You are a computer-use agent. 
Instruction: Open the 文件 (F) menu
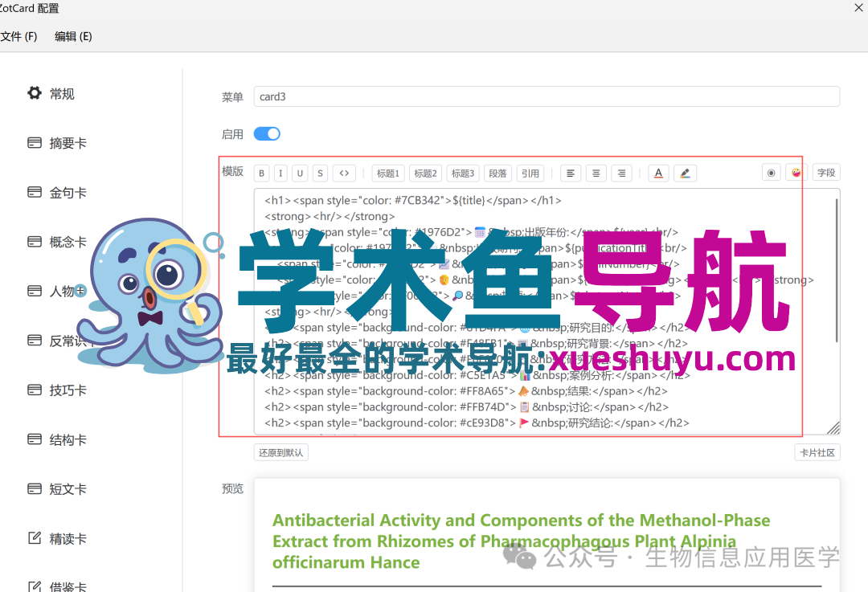(x=18, y=36)
